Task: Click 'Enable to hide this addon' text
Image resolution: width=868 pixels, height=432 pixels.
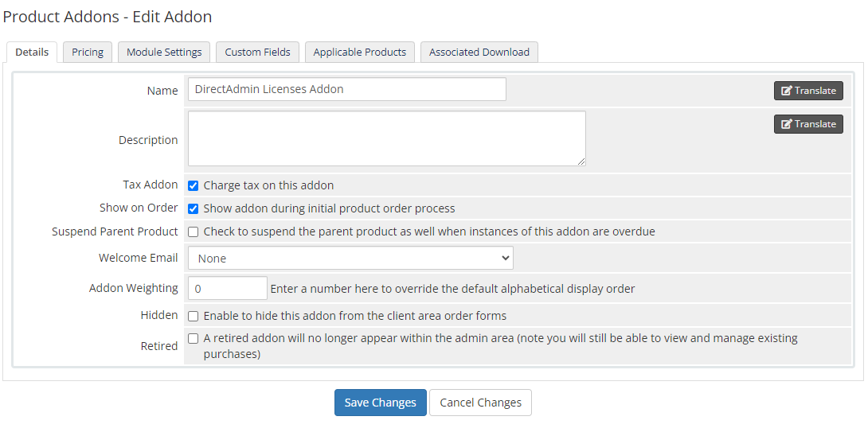Action: click(x=355, y=317)
